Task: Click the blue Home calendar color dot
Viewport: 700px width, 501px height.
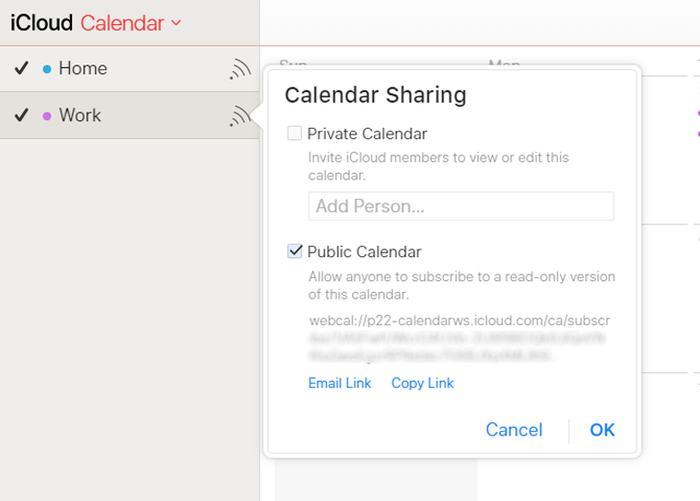Action: [x=47, y=69]
